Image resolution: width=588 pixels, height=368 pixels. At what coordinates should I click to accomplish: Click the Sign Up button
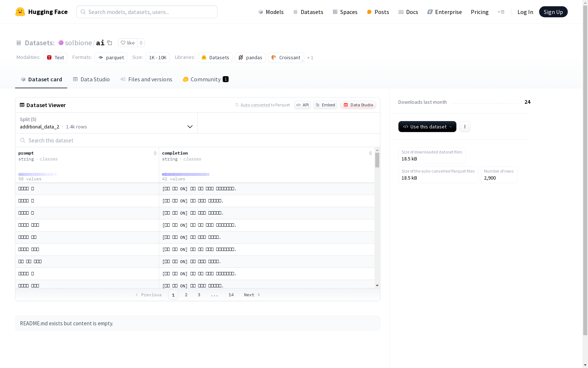pyautogui.click(x=553, y=12)
